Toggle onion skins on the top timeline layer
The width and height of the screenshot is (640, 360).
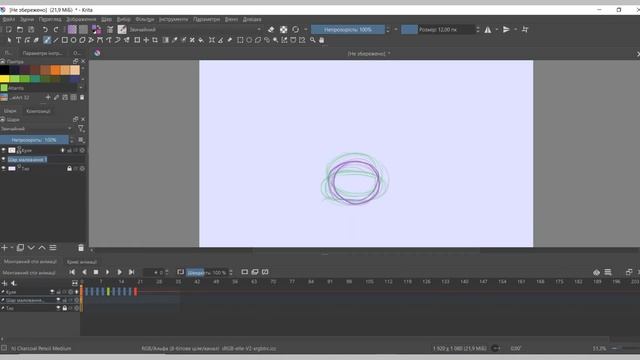coord(77,292)
